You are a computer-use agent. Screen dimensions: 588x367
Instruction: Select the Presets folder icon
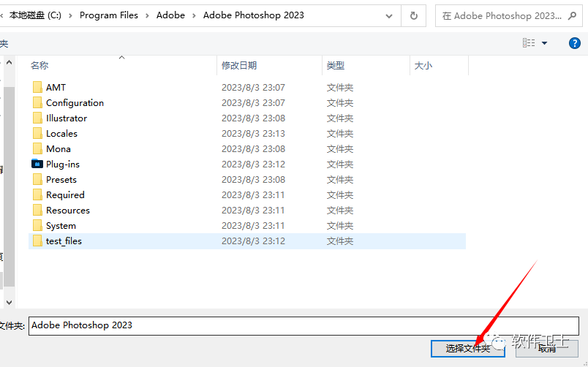(37, 180)
